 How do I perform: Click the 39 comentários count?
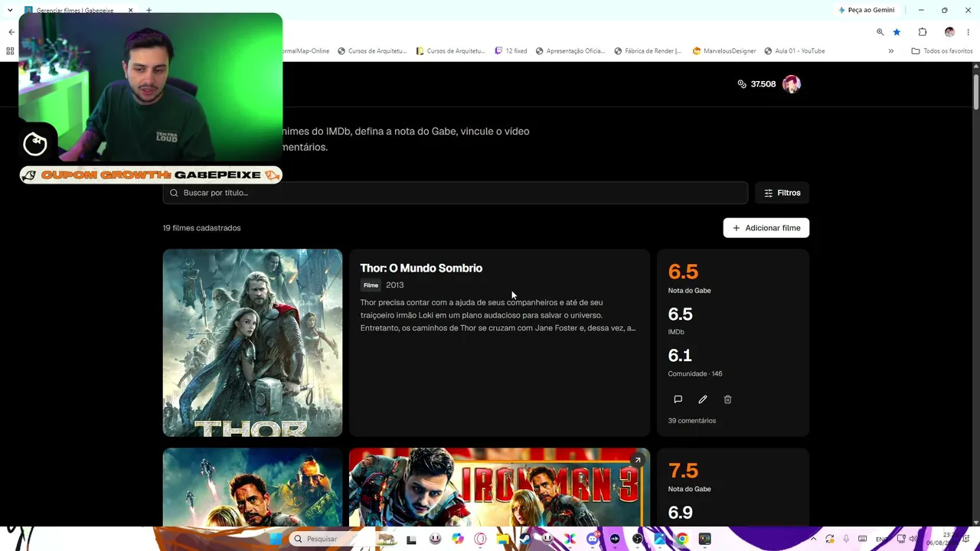[x=692, y=421]
